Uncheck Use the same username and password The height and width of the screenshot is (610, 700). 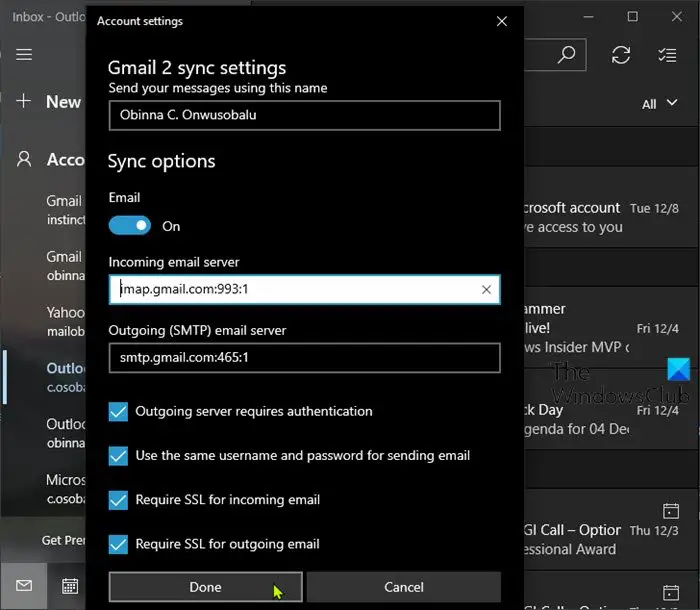[x=118, y=456]
